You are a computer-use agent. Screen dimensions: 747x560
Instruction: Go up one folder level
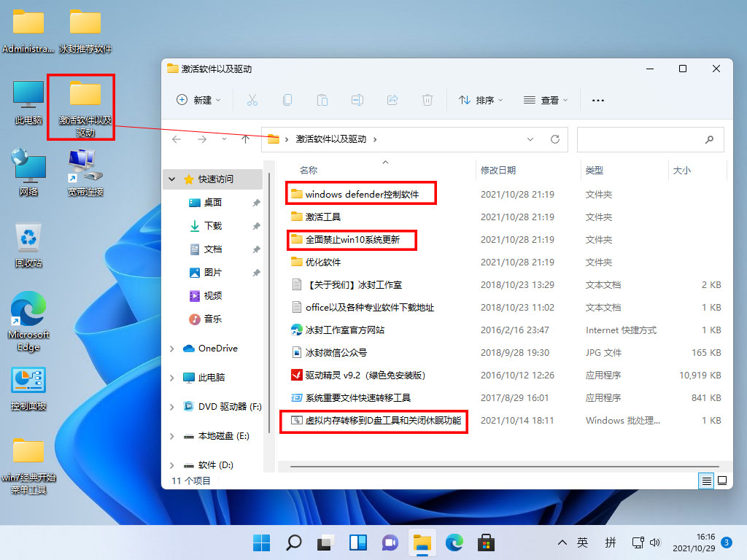(x=245, y=139)
